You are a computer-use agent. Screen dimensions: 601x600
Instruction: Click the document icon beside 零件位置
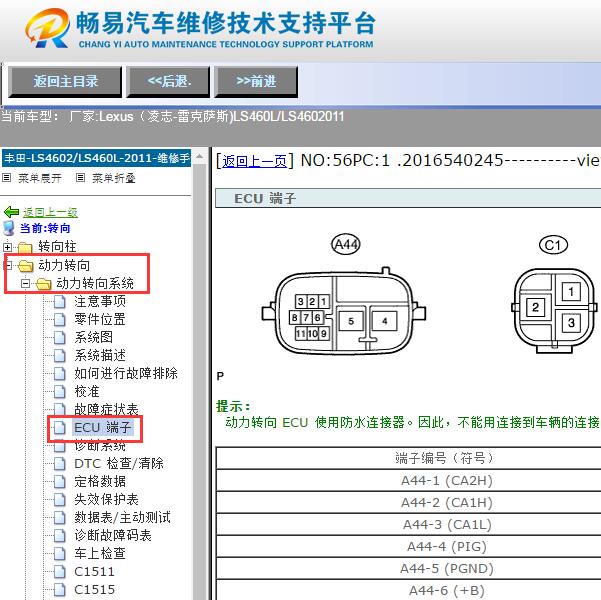(x=59, y=319)
